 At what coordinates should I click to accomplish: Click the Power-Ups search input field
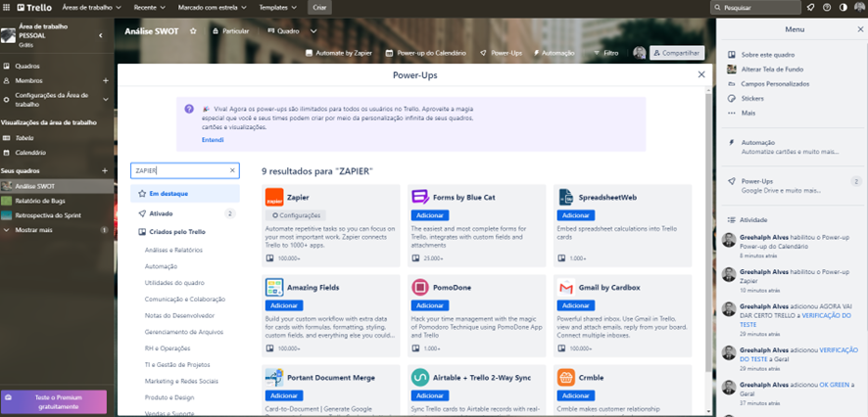(x=179, y=170)
